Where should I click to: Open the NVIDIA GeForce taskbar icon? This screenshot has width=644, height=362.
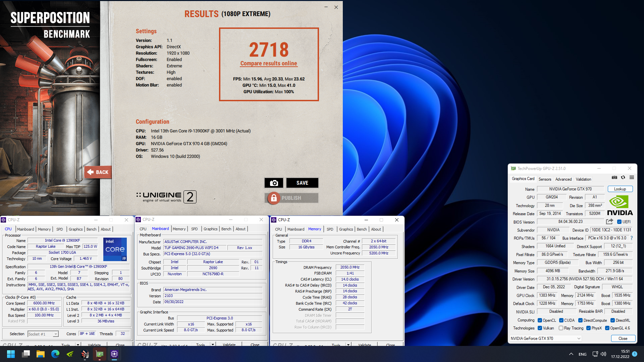tap(70, 354)
